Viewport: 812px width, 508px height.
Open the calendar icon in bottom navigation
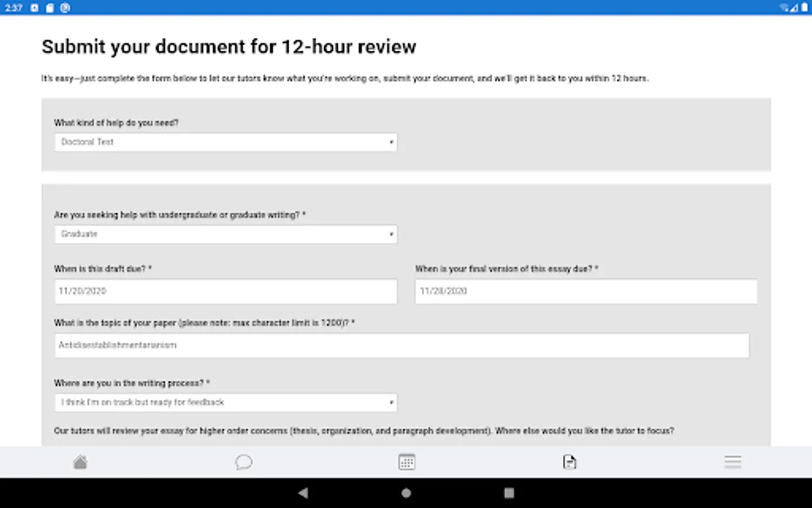pos(406,462)
